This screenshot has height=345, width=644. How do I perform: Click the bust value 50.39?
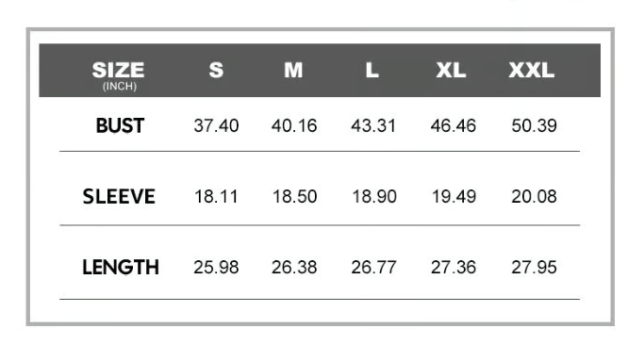coord(534,125)
